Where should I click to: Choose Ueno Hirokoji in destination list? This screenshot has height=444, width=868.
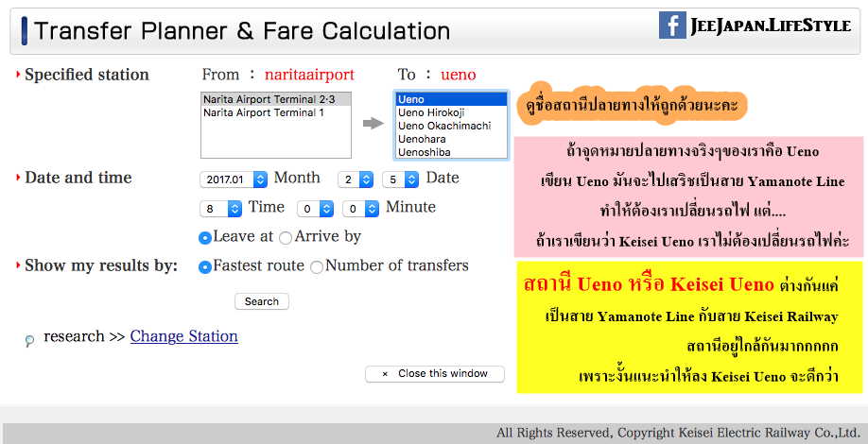coord(451,112)
